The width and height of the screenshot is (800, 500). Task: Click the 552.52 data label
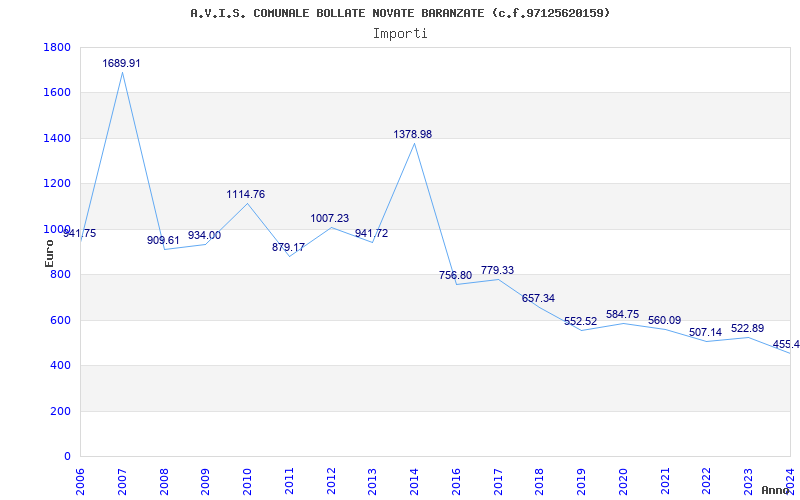coord(581,322)
